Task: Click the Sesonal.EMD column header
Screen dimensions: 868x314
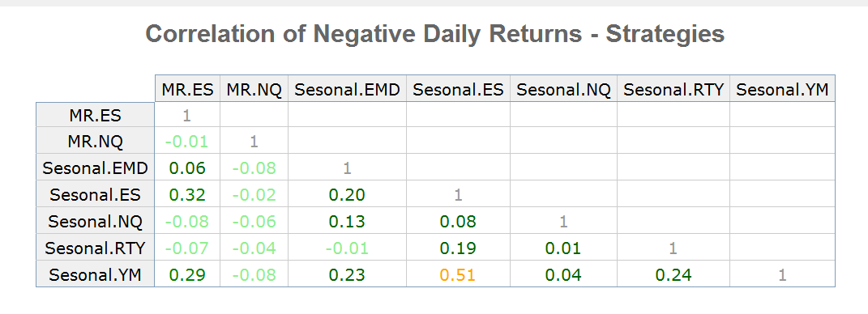Action: pyautogui.click(x=347, y=89)
